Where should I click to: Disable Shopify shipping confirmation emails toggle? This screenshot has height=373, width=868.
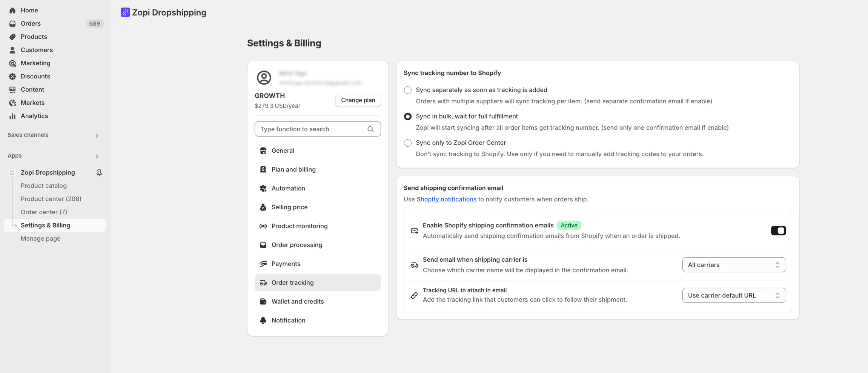click(x=778, y=230)
